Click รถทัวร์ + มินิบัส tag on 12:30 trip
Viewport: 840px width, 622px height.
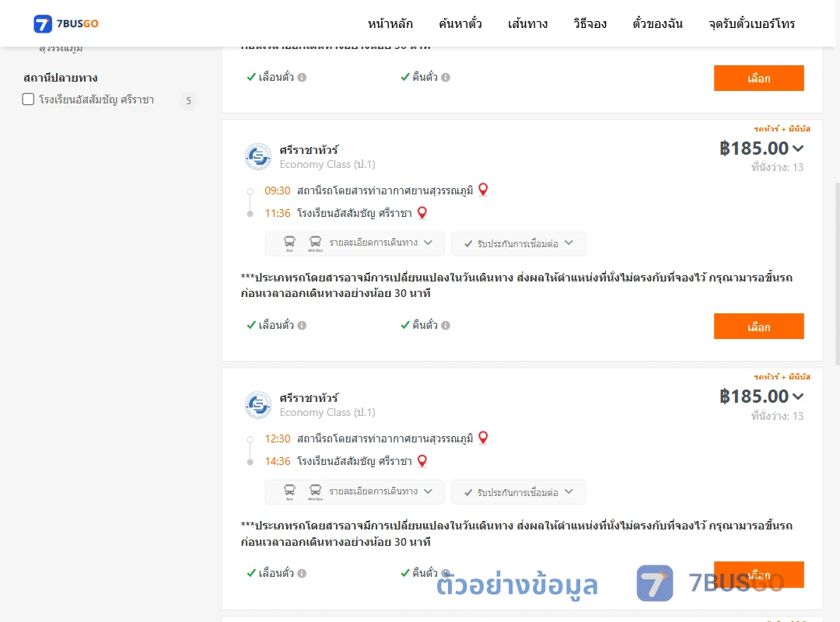782,376
